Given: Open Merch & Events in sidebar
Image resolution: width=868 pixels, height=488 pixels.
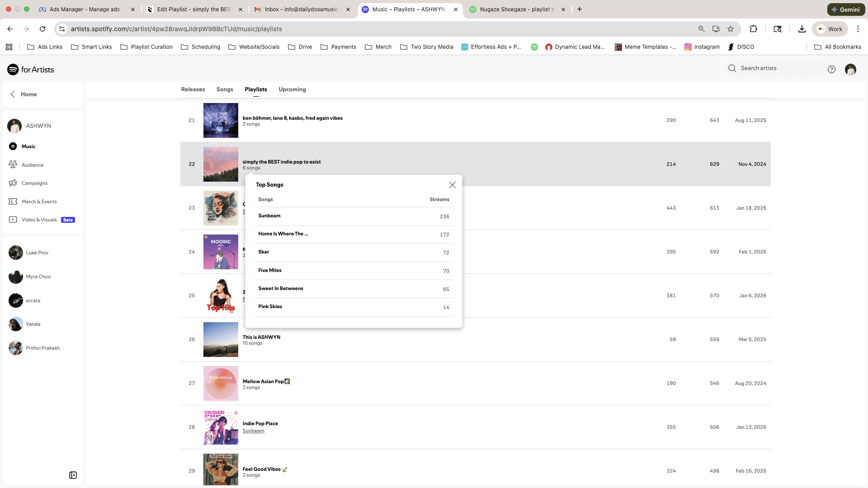Looking at the screenshot, I should pos(39,202).
